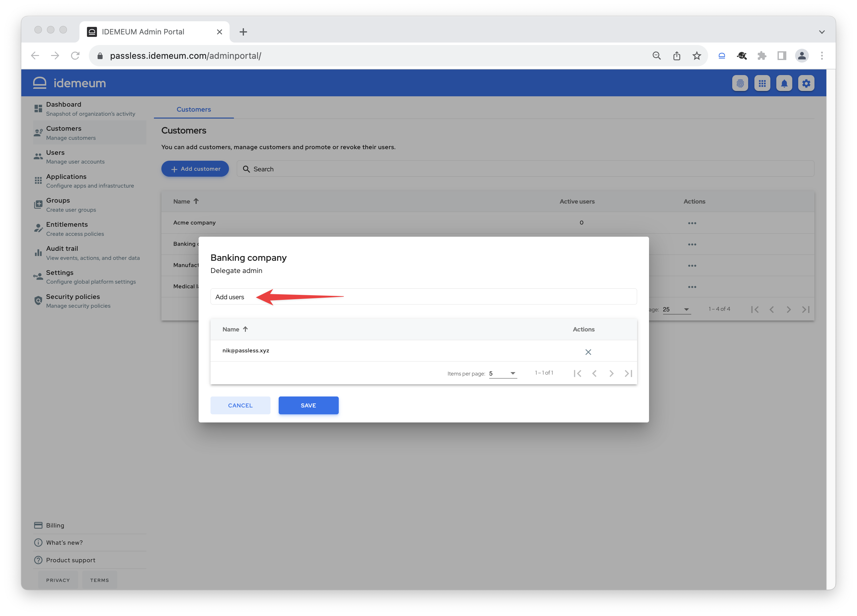Screen dimensions: 857x616
Task: Open browser extensions puzzle icon
Action: [x=761, y=56]
